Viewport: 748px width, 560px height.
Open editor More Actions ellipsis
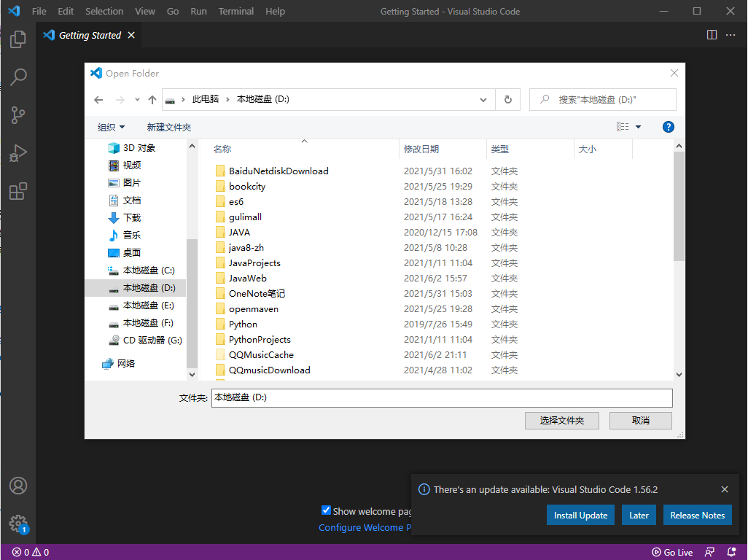coord(731,35)
